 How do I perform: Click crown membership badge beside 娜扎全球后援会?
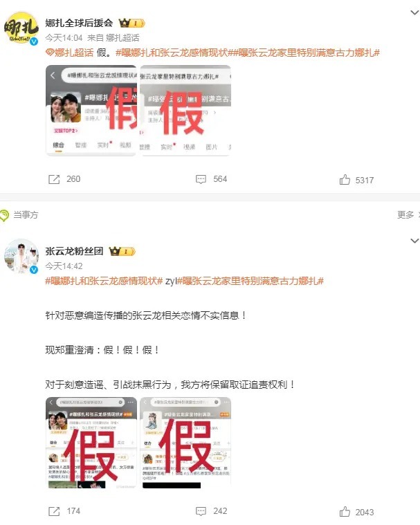coord(131,23)
